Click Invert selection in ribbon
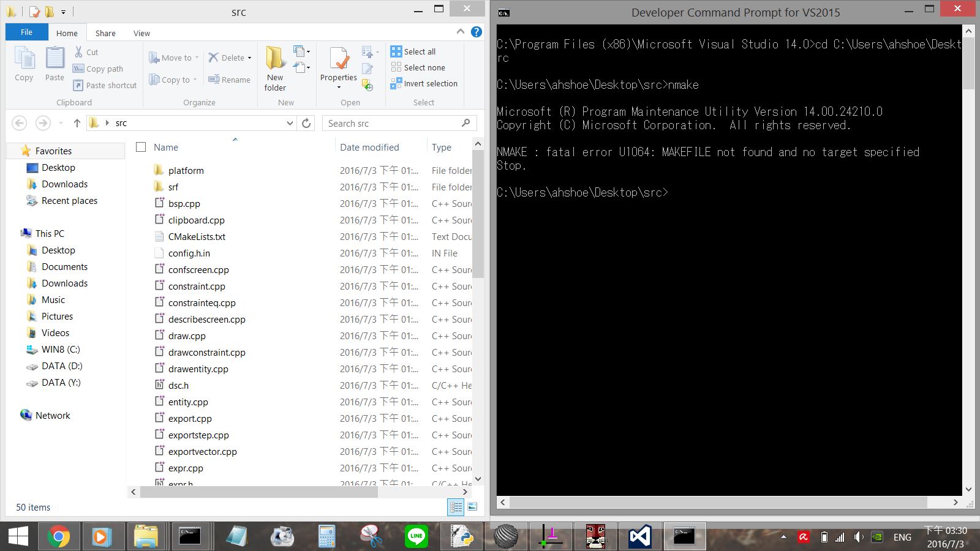Screen dimensions: 980x551 coord(424,83)
